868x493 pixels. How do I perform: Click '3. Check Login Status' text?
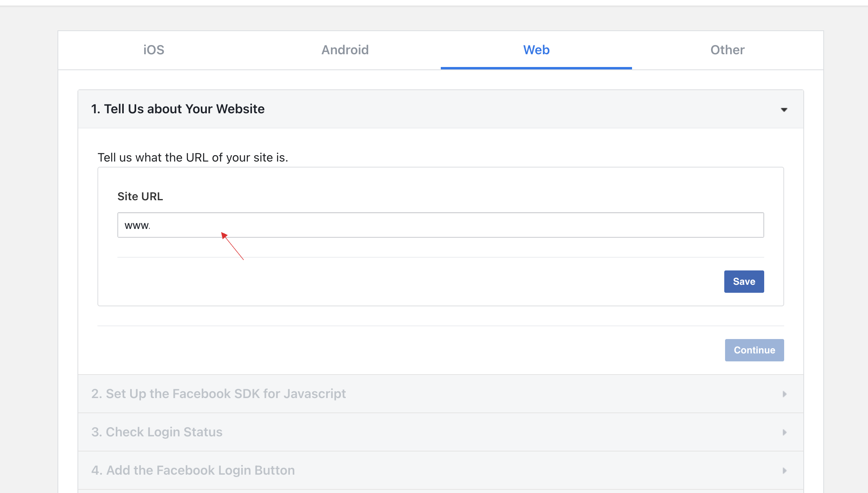(157, 432)
